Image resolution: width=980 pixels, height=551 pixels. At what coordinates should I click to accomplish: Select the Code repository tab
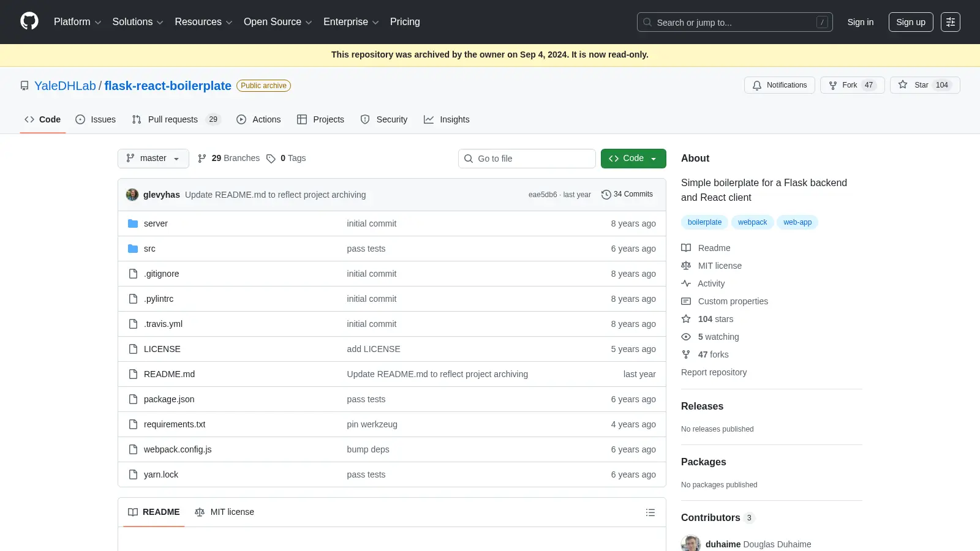click(42, 119)
